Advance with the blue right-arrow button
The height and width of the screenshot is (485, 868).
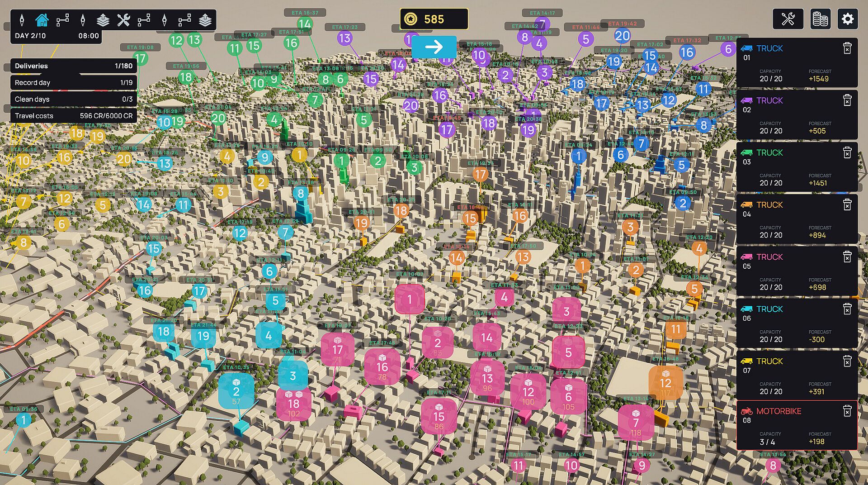tap(434, 47)
